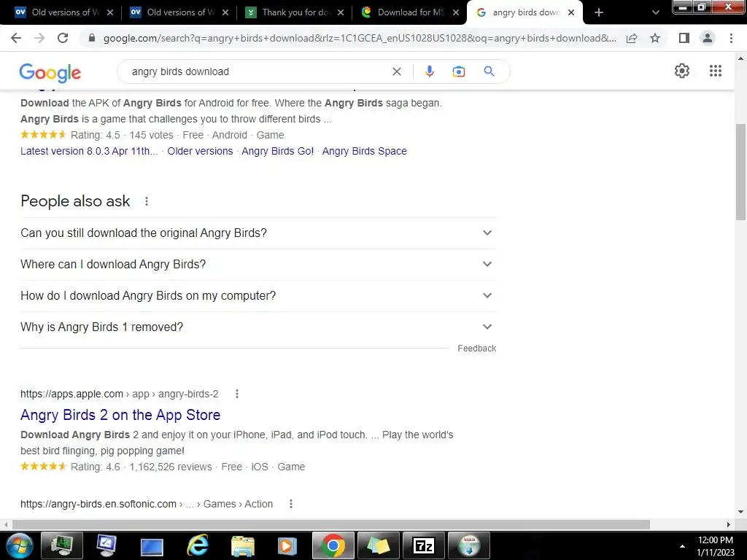Open Windows Start menu
Screen dimensions: 747x560
coord(19,545)
